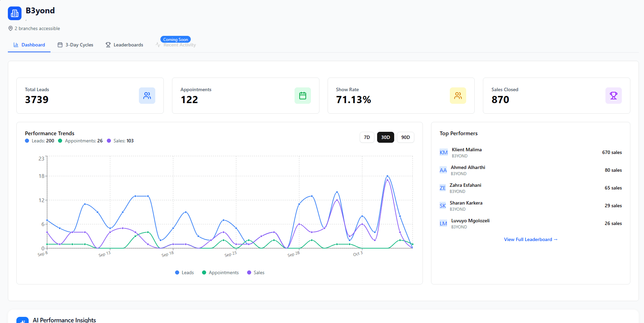Click the location pin icon by branches
The height and width of the screenshot is (323, 644).
tap(11, 28)
